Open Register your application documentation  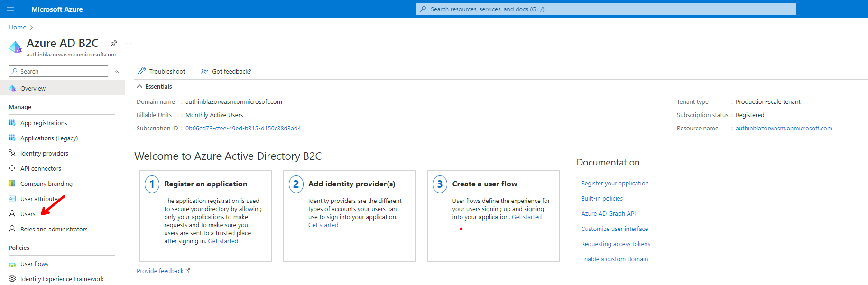tap(615, 183)
